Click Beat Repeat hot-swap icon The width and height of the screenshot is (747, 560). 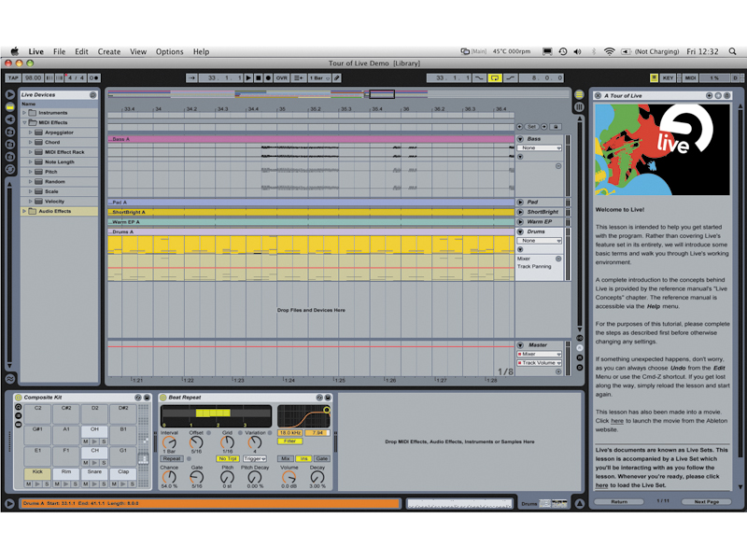[318, 398]
